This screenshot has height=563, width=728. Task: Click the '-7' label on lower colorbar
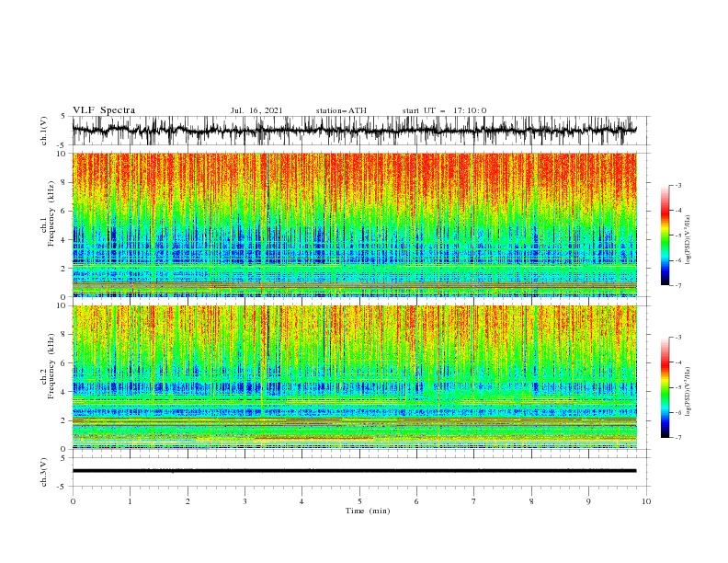click(677, 438)
